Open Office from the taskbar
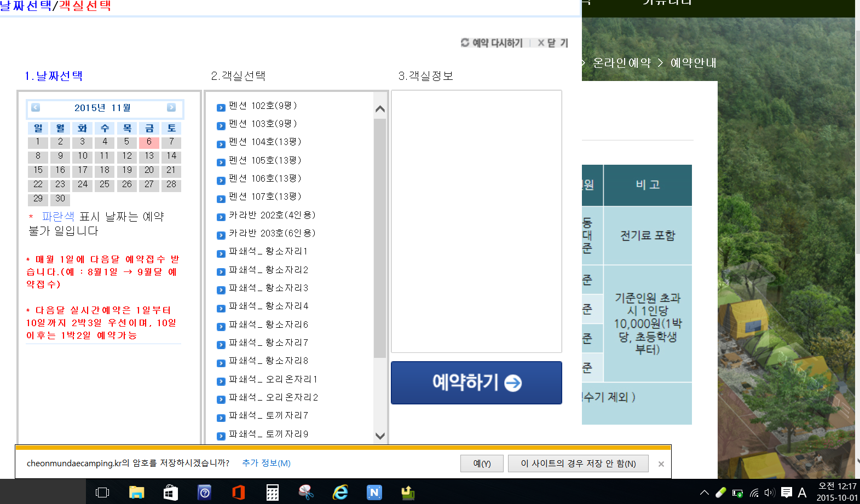This screenshot has height=504, width=860. pos(238,492)
